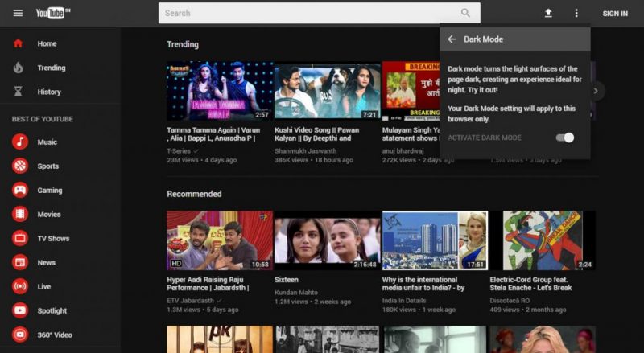Play the Tamma Tamma Again video thumbnail
The height and width of the screenshot is (353, 644).
pyautogui.click(x=219, y=91)
